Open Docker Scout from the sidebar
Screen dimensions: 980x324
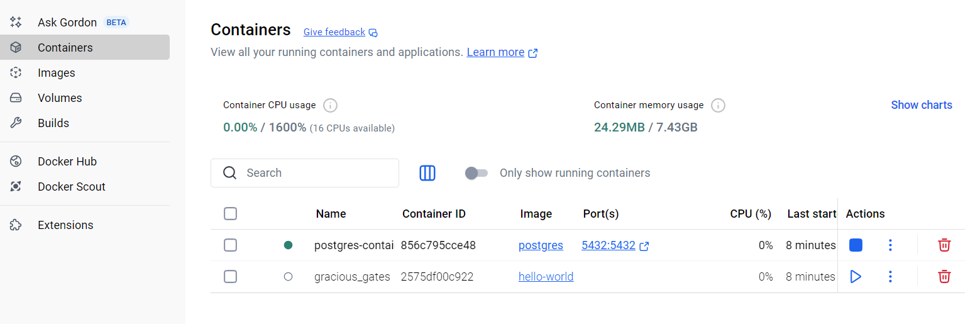coord(85,186)
